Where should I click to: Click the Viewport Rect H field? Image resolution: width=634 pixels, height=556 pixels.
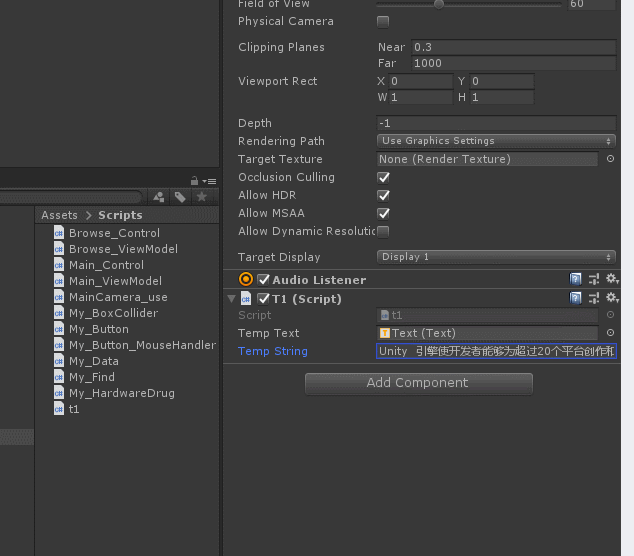(502, 97)
